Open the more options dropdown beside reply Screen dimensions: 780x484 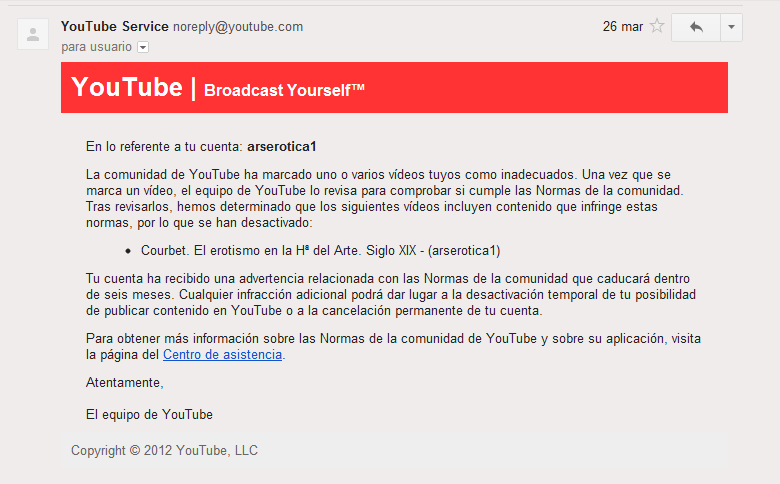click(731, 27)
